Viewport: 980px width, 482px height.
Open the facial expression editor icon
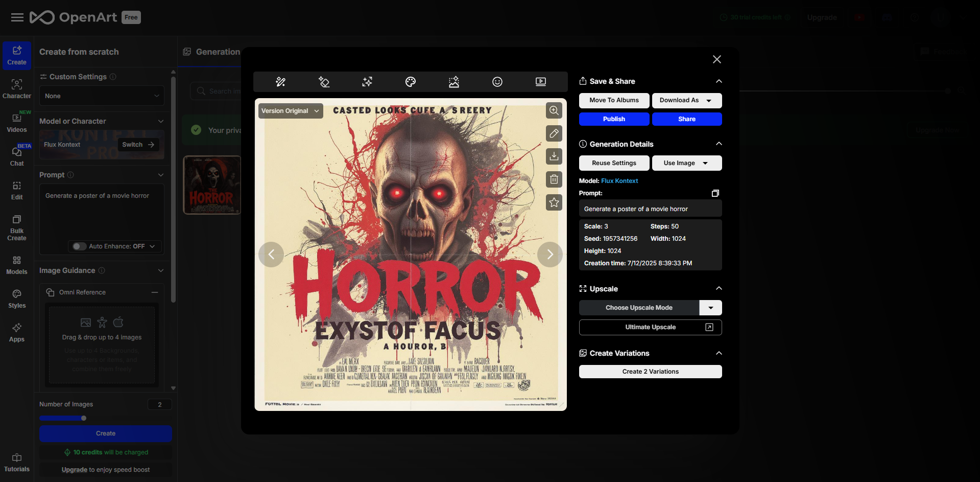tap(497, 81)
